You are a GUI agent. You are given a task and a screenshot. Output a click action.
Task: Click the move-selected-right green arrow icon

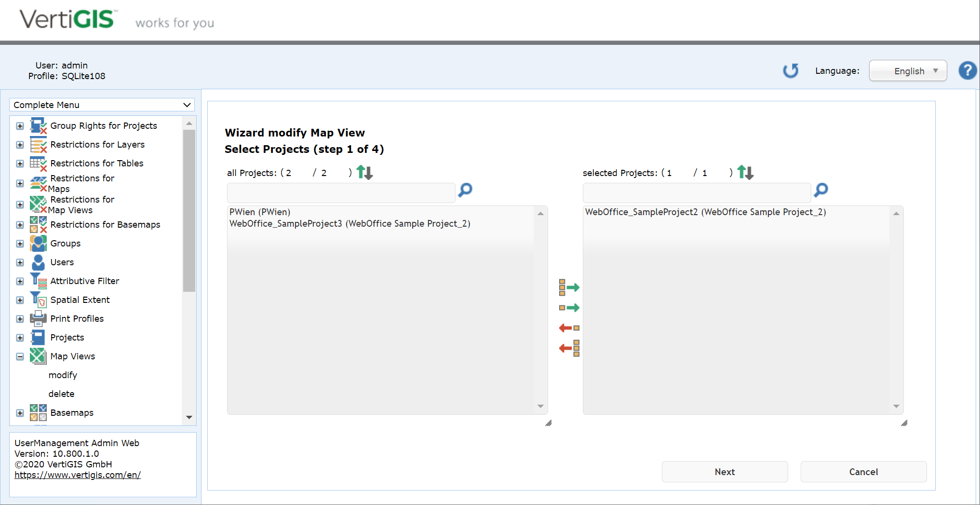(569, 307)
